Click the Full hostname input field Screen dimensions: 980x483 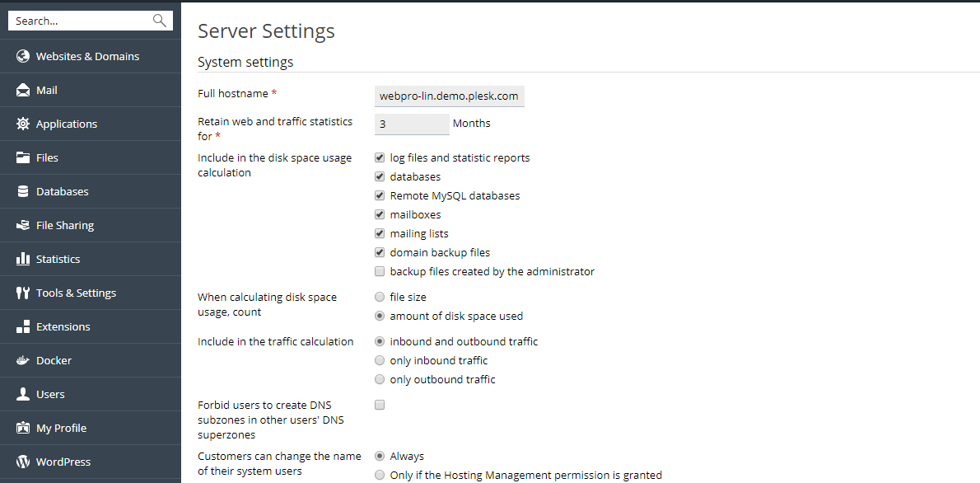point(450,96)
